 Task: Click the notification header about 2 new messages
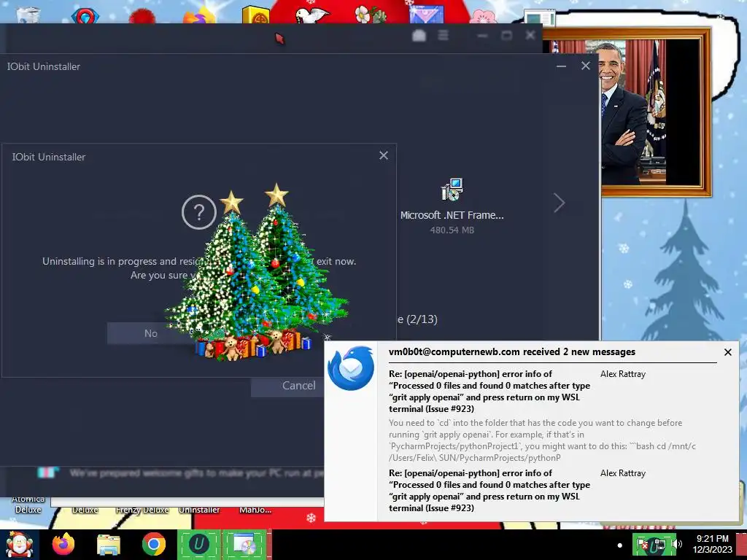[x=511, y=352]
